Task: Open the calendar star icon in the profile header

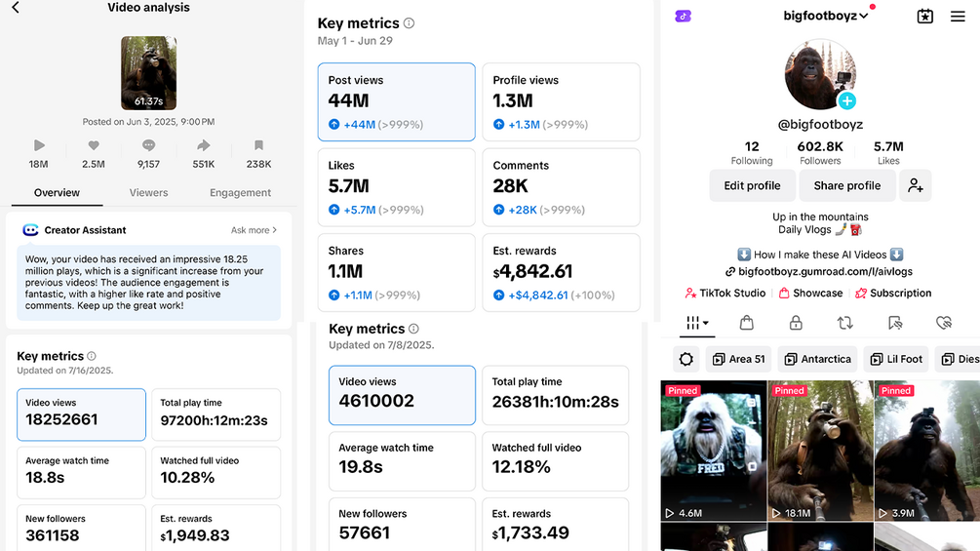Action: [925, 17]
